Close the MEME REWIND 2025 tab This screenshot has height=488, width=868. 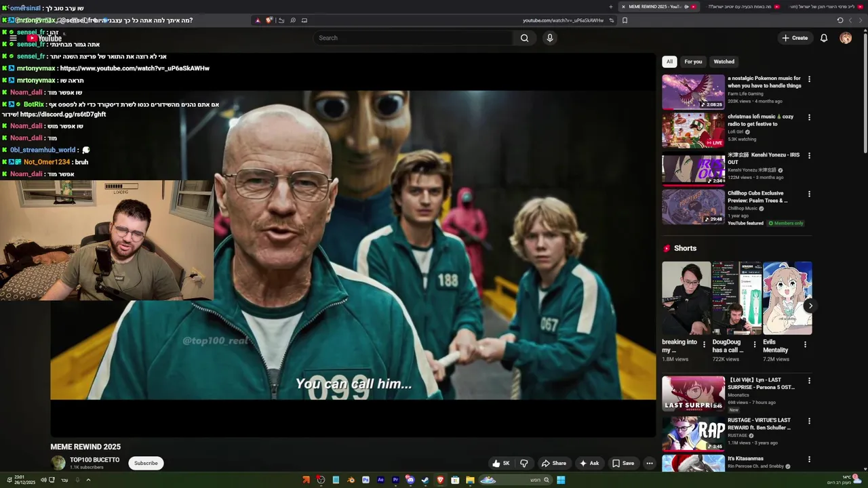pos(623,7)
